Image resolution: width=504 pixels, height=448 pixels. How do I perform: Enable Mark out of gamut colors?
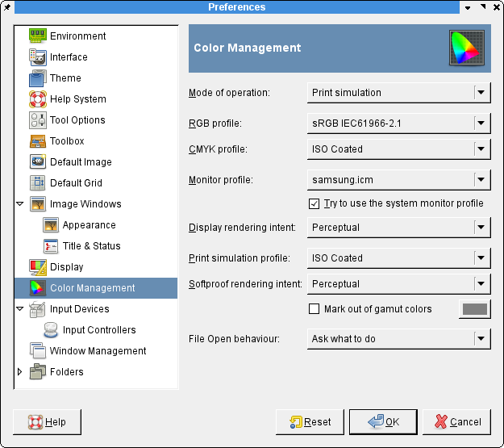[314, 309]
